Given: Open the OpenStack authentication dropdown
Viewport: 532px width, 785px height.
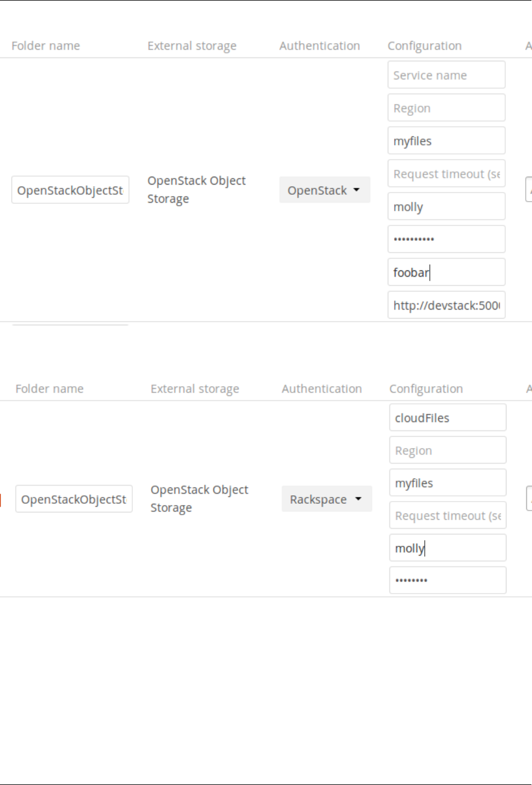Looking at the screenshot, I should 324,190.
